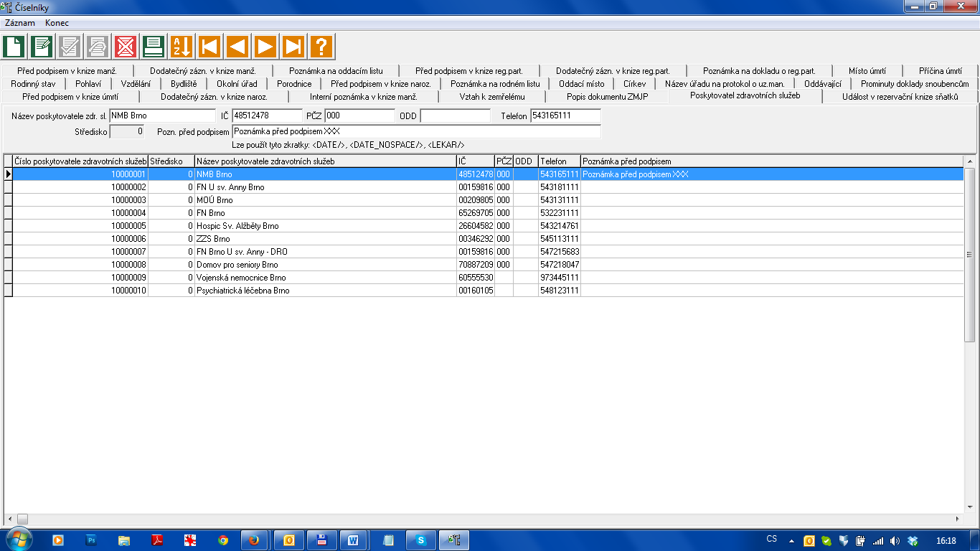Click the PČZ input field

tap(359, 116)
